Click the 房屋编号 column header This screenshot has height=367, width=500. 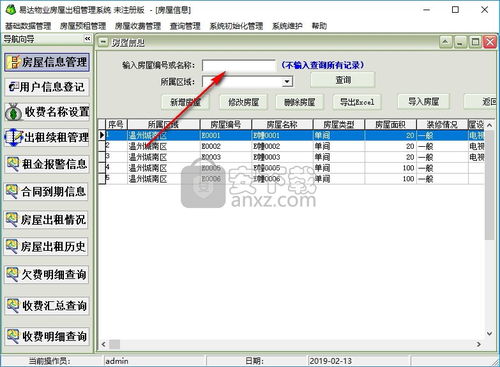pyautogui.click(x=226, y=125)
